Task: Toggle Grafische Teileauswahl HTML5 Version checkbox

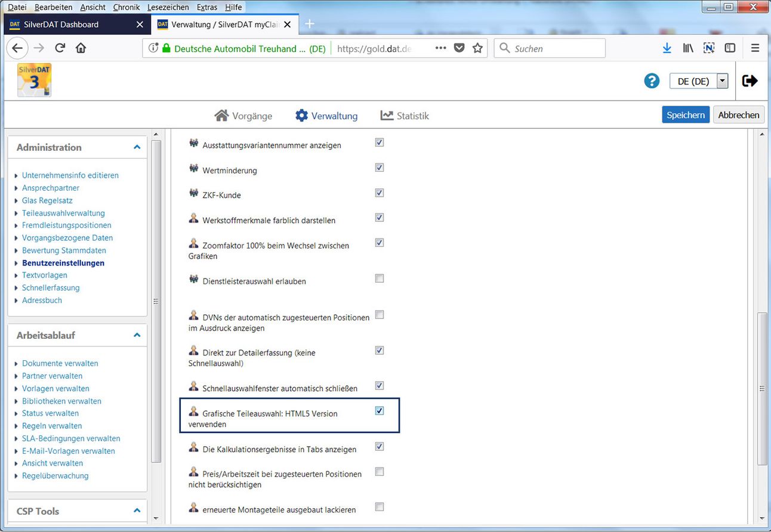Action: (379, 411)
